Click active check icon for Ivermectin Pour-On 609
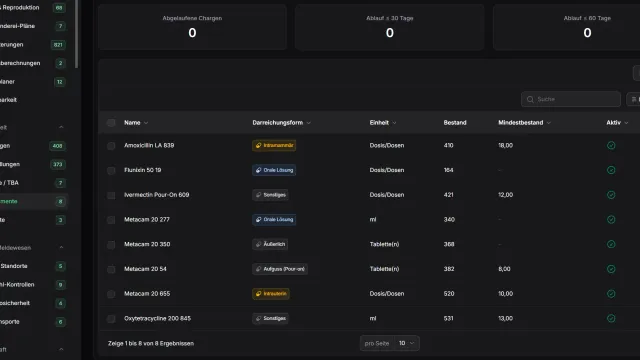The width and height of the screenshot is (640, 360). 611,195
